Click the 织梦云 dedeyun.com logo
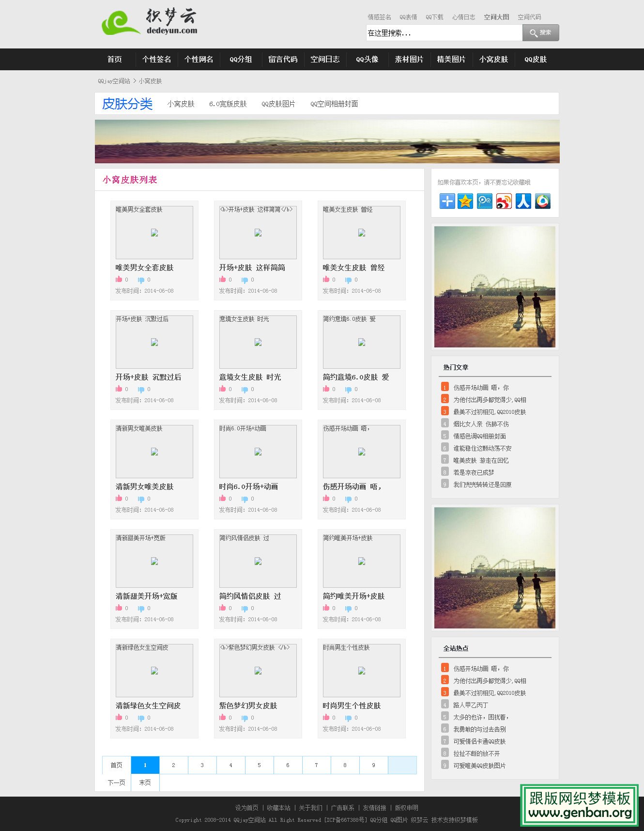Screen dimensions: 644x831 click(x=150, y=22)
